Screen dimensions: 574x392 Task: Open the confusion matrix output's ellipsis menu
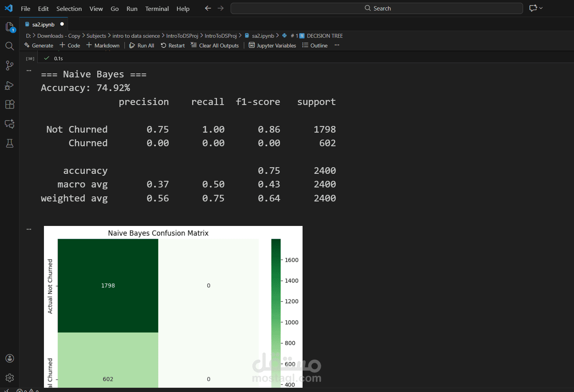coord(29,229)
